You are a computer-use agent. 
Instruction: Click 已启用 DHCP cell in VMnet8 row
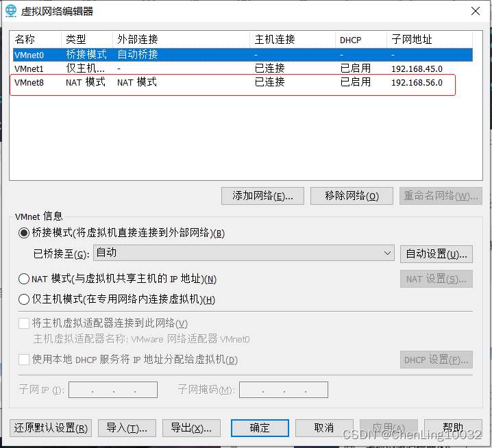(356, 82)
